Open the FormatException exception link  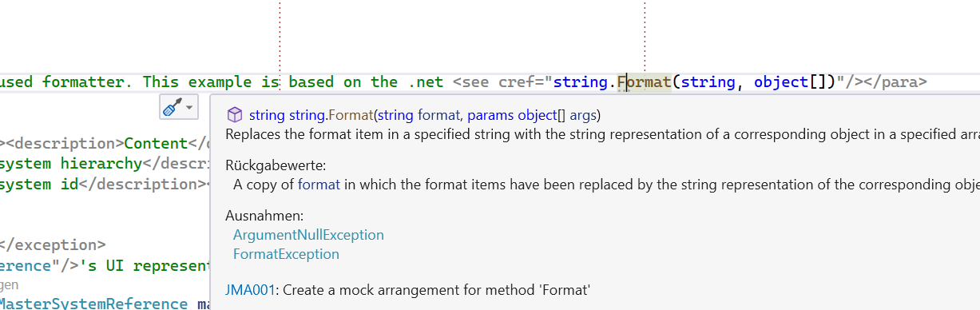pyautogui.click(x=286, y=254)
